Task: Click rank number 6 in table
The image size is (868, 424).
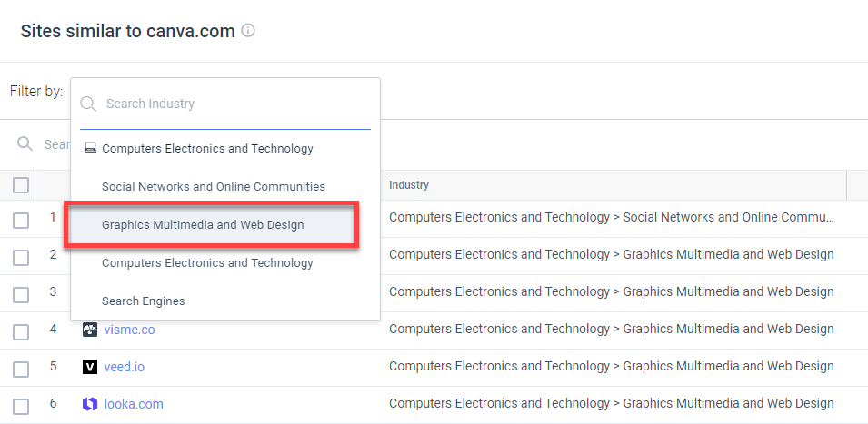Action: [53, 403]
